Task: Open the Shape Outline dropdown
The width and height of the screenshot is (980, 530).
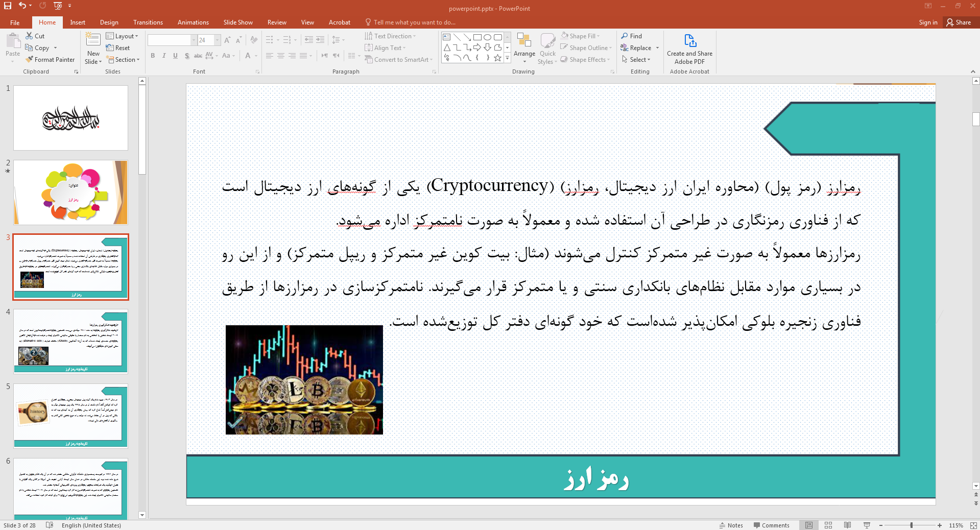Action: click(586, 48)
